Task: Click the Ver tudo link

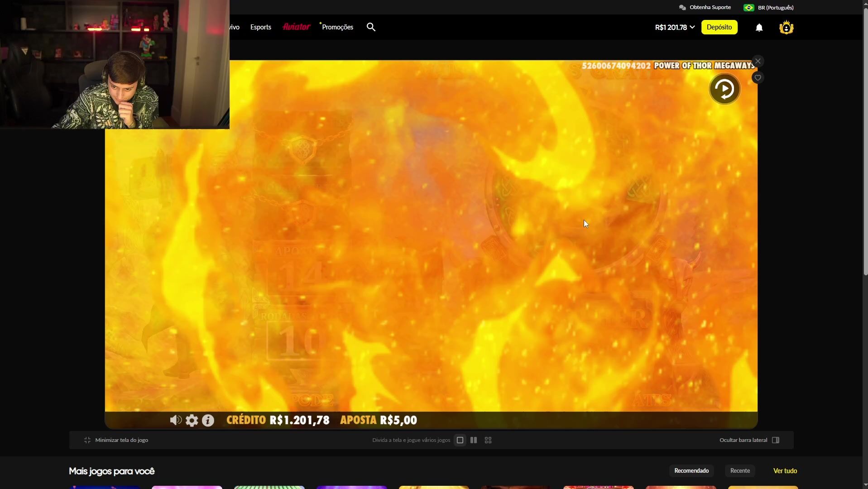Action: 785,471
